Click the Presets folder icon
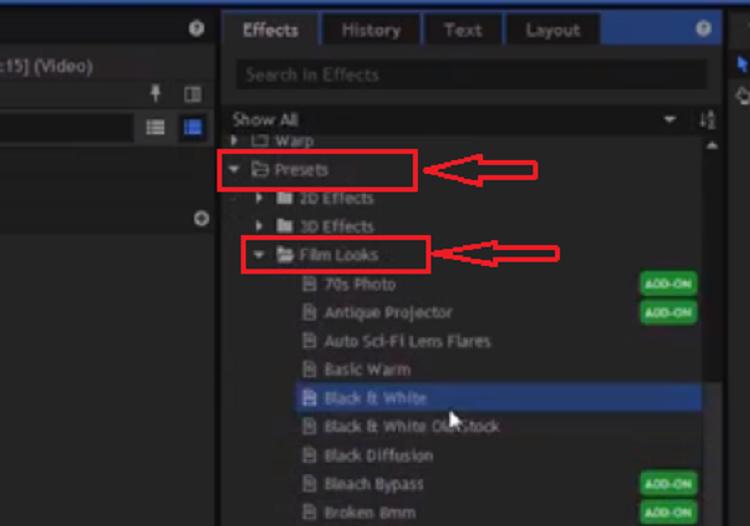 coord(260,170)
